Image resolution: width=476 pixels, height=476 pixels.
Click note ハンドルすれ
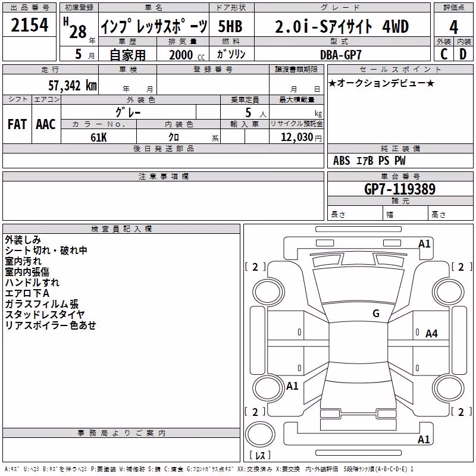click(x=32, y=282)
